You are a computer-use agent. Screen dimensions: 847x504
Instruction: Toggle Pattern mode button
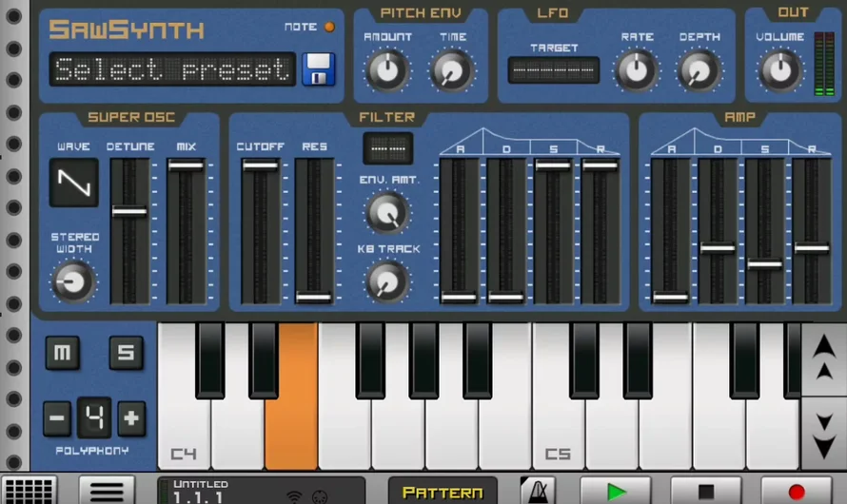pos(443,492)
